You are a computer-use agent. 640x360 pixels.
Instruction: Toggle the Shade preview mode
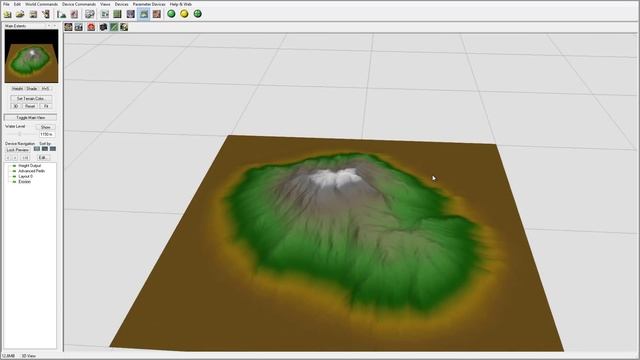(x=31, y=89)
